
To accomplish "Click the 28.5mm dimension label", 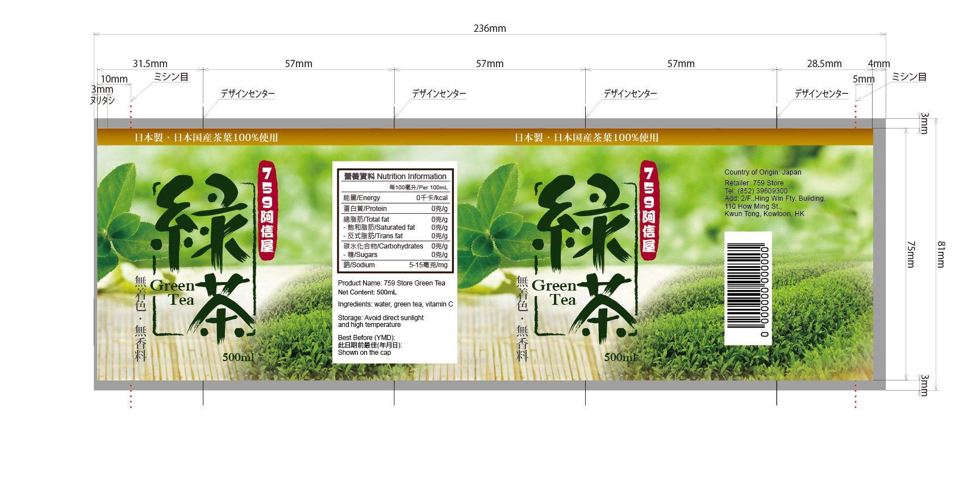I will pyautogui.click(x=824, y=64).
